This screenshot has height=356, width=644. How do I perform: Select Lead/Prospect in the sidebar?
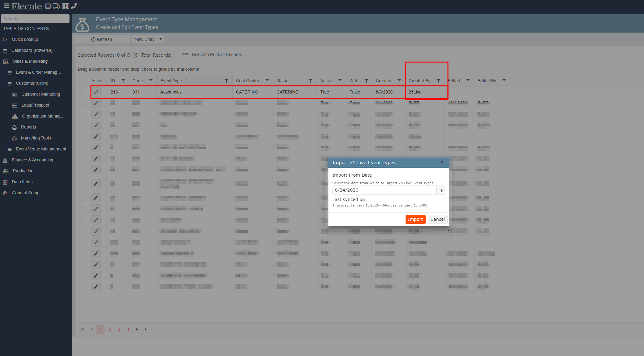35,105
